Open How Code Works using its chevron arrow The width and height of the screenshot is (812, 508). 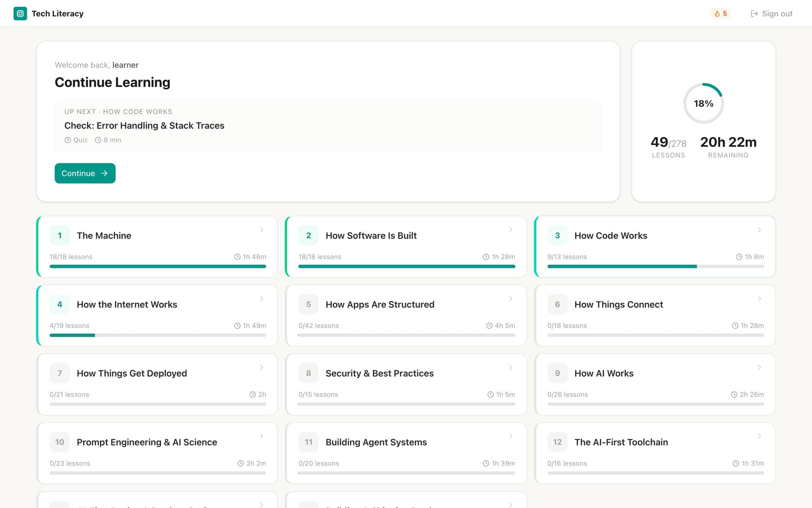[x=759, y=230]
